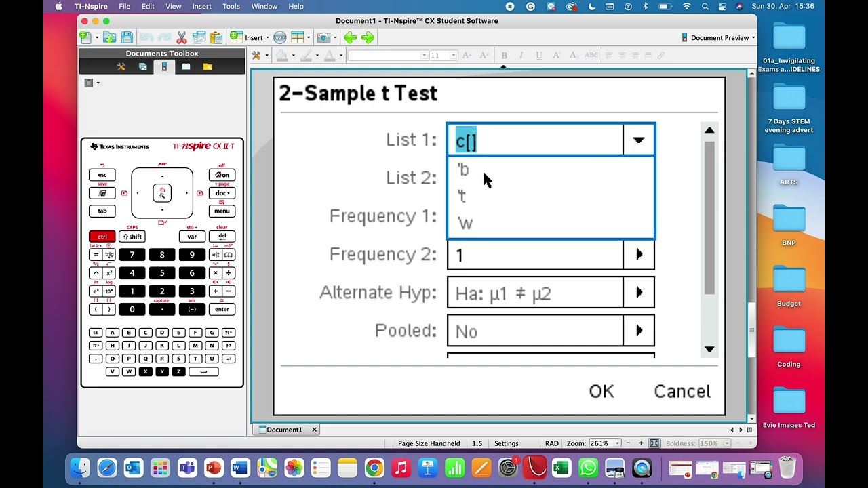
Task: Click the doc key on the calculator keypad
Action: [222, 193]
